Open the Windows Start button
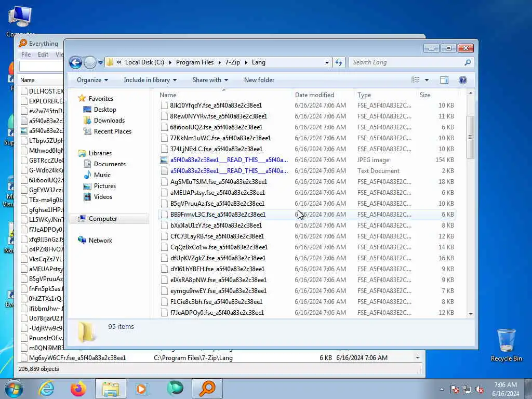This screenshot has height=399, width=532. click(x=14, y=389)
